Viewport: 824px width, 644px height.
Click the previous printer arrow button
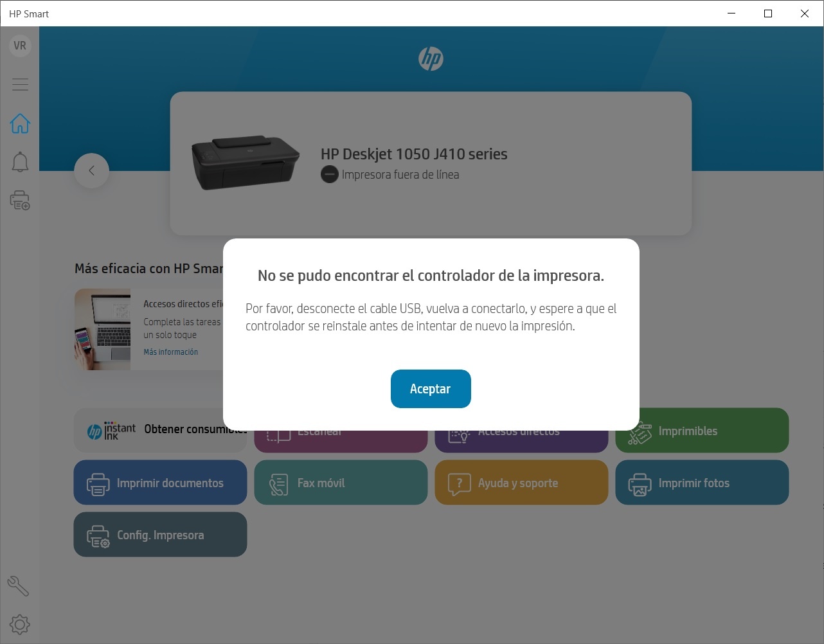click(x=91, y=170)
